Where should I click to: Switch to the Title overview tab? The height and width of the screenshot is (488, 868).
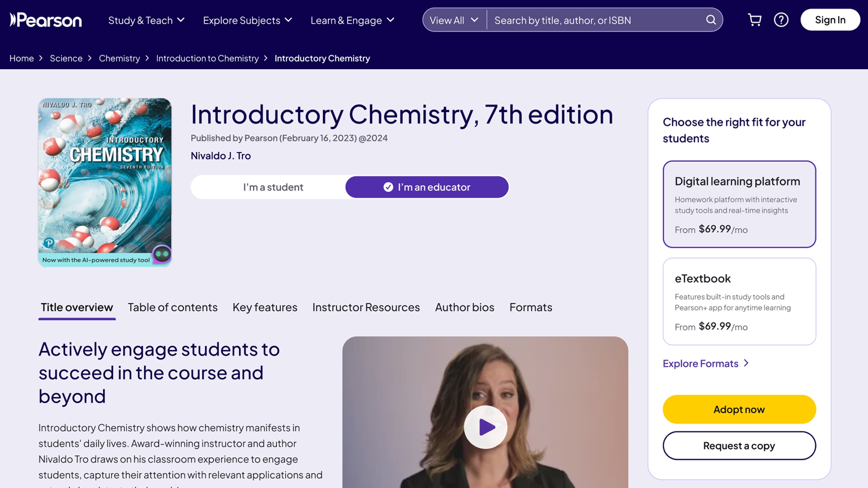77,307
